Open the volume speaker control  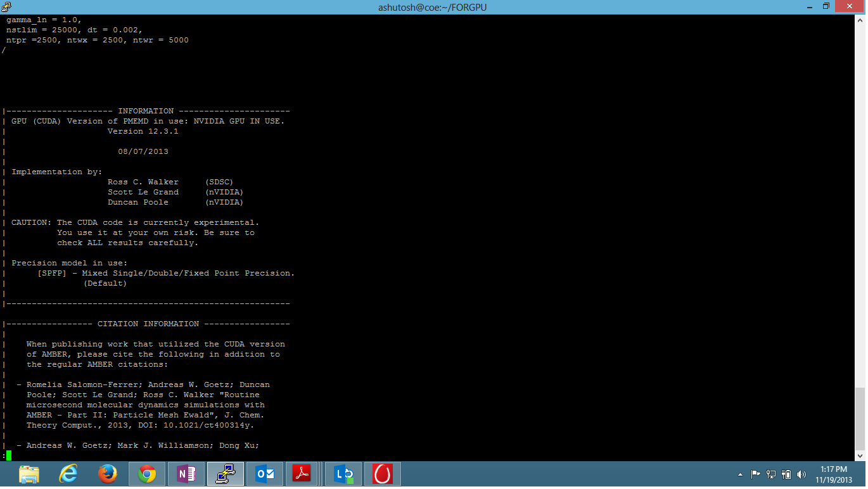click(801, 474)
